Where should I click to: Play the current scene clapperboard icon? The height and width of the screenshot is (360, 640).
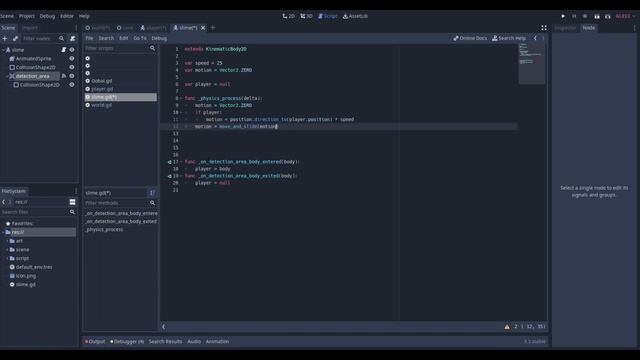[597, 16]
